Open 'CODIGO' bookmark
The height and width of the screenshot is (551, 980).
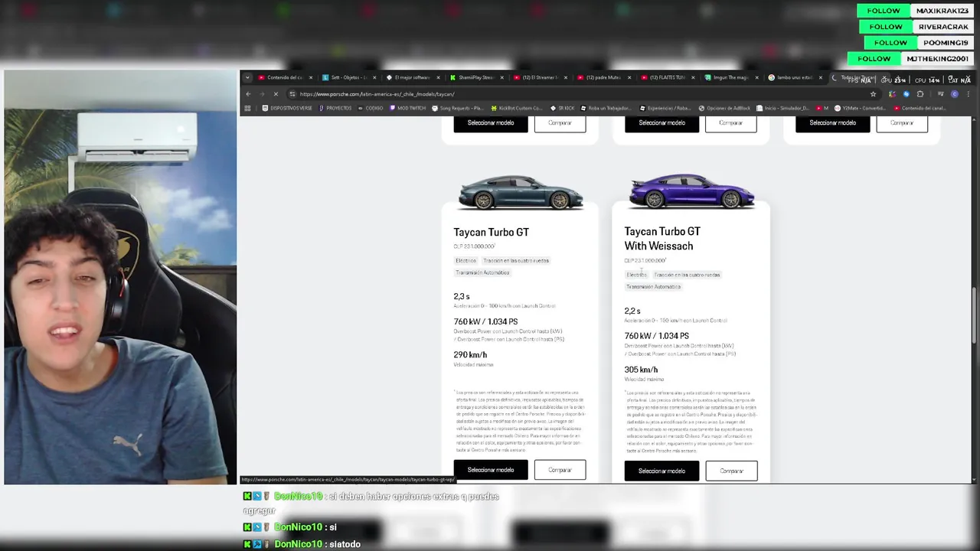point(370,108)
